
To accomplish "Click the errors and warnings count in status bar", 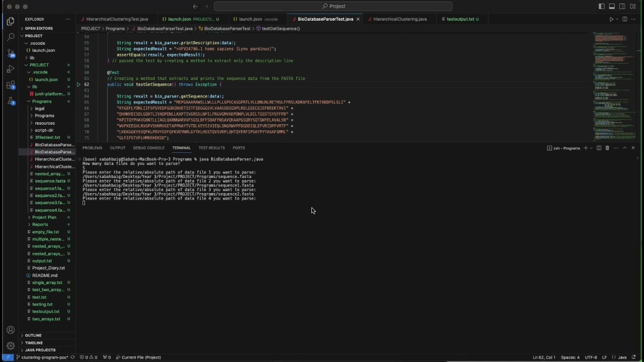I will click(x=89, y=357).
